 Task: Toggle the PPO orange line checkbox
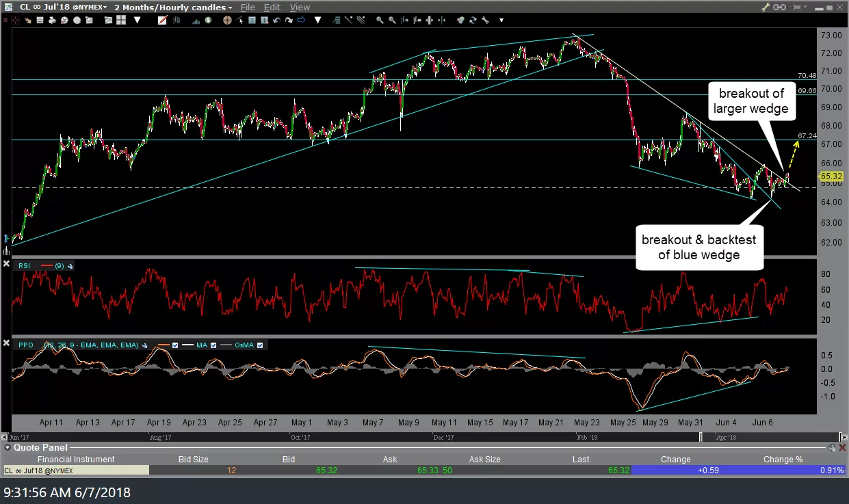click(x=175, y=345)
